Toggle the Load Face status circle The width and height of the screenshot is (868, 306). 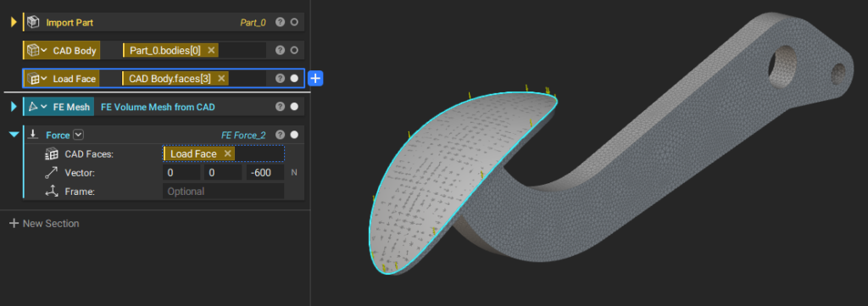294,79
